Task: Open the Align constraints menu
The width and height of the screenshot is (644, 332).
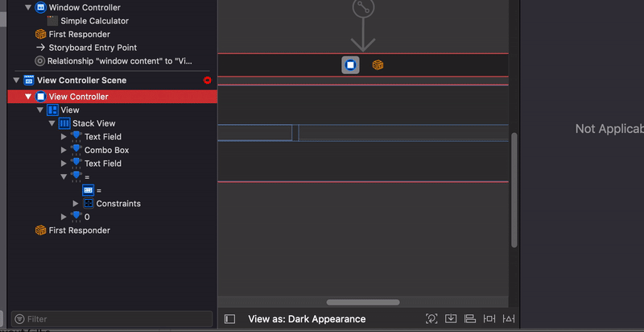Action: pyautogui.click(x=470, y=318)
